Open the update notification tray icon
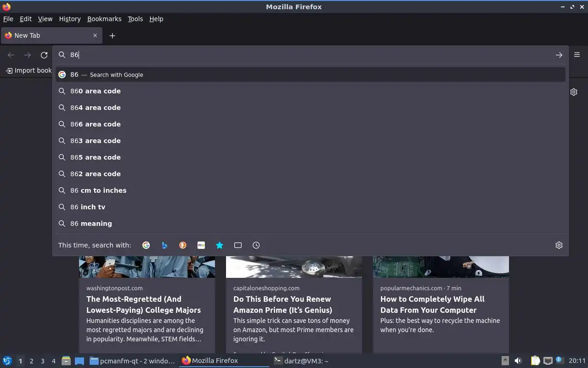 click(559, 360)
